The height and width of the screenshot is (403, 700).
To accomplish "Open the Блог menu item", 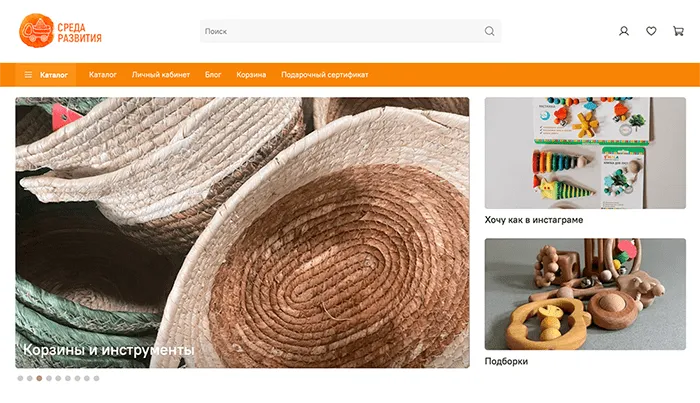I will pyautogui.click(x=213, y=75).
